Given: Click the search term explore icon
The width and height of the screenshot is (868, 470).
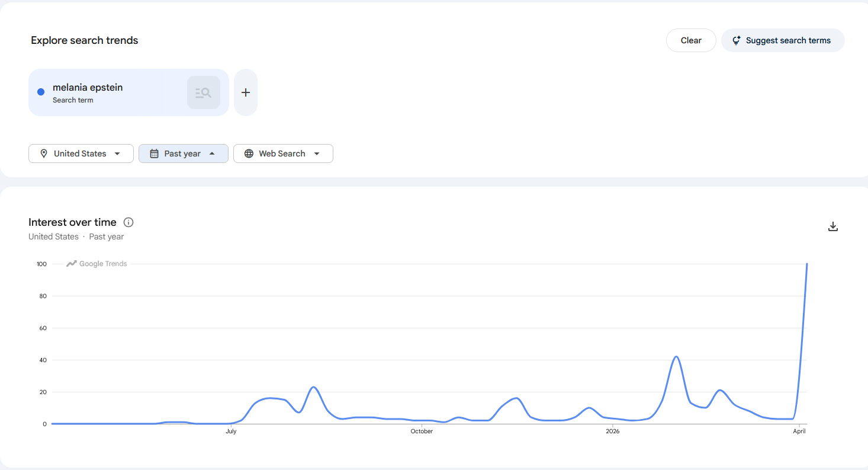Looking at the screenshot, I should [x=204, y=92].
